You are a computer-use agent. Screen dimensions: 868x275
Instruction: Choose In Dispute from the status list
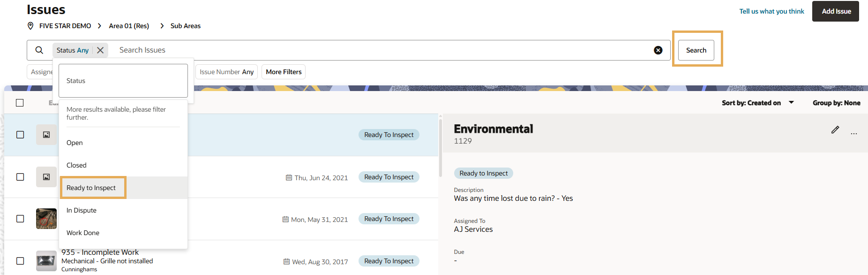point(123,210)
